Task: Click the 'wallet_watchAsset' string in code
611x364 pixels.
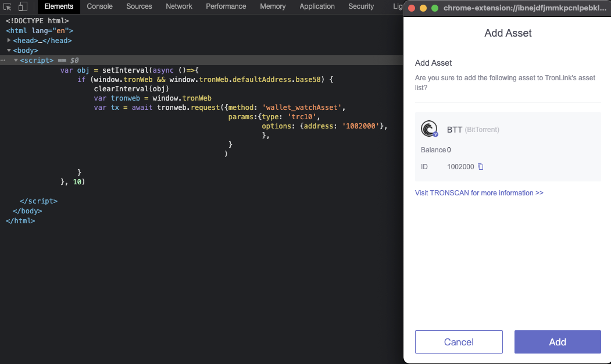Action: (x=302, y=107)
